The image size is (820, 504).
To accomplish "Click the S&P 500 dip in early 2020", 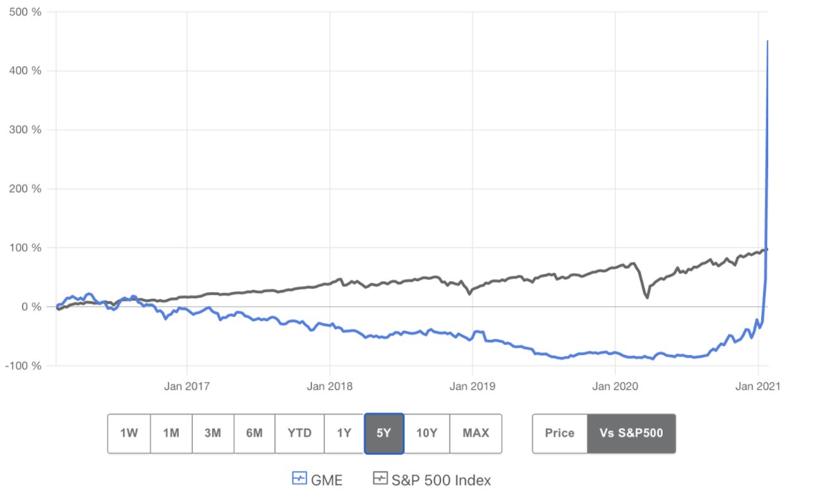I will pos(647,296).
